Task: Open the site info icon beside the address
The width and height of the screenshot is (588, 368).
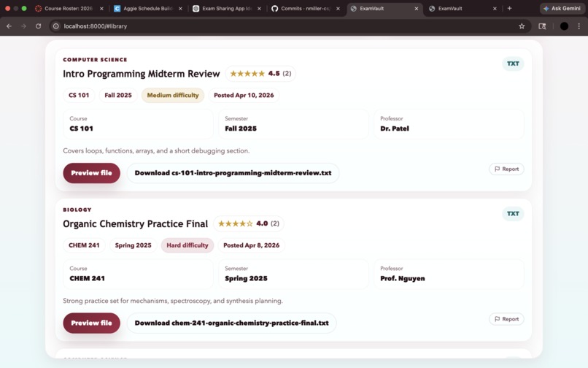Action: [x=56, y=26]
